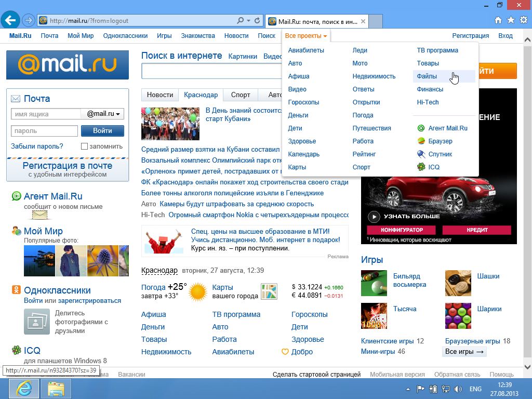Click the sun weather icon
532x399 pixels.
(198, 292)
